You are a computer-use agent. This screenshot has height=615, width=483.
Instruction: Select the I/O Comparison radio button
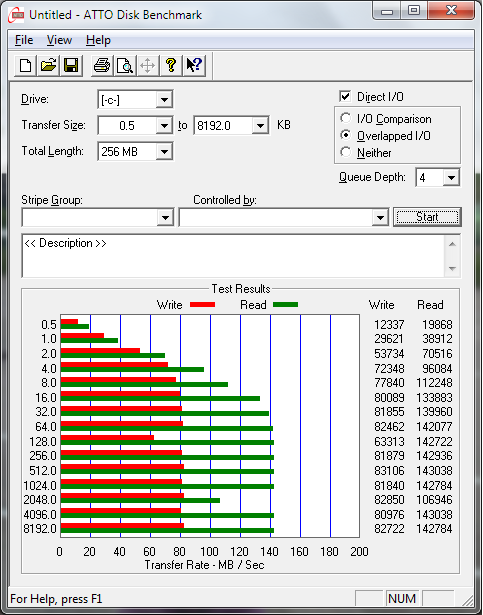coord(346,118)
